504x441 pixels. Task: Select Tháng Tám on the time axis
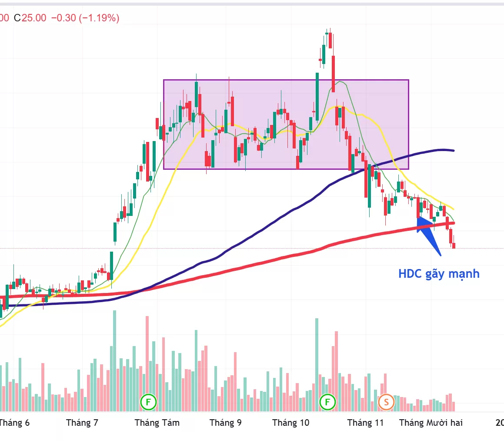tap(157, 423)
